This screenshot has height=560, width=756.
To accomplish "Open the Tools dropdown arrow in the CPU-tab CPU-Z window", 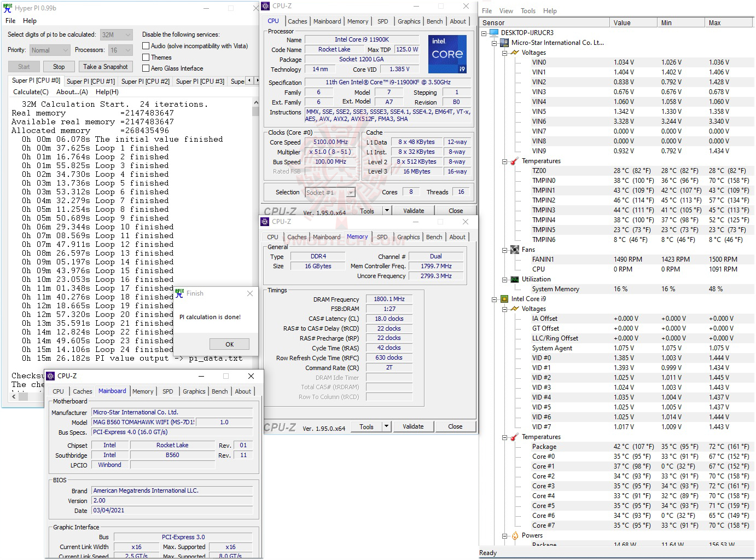I will (x=387, y=211).
